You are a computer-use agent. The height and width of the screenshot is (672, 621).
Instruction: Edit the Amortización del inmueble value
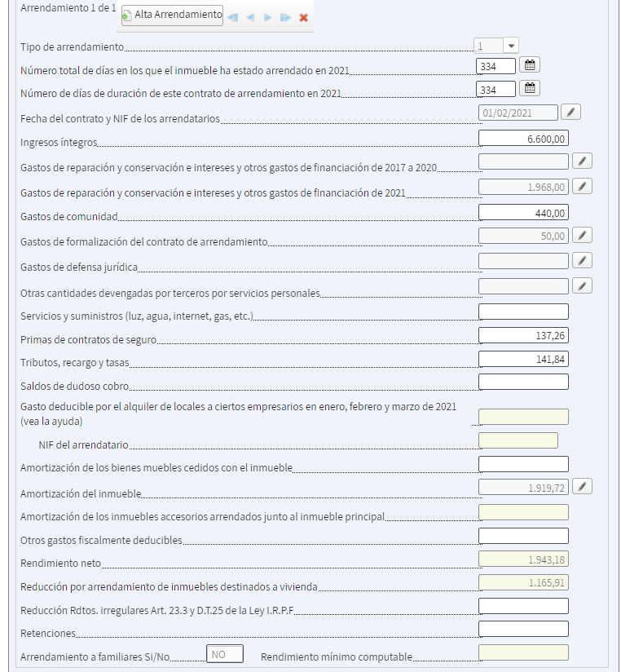coord(582,487)
